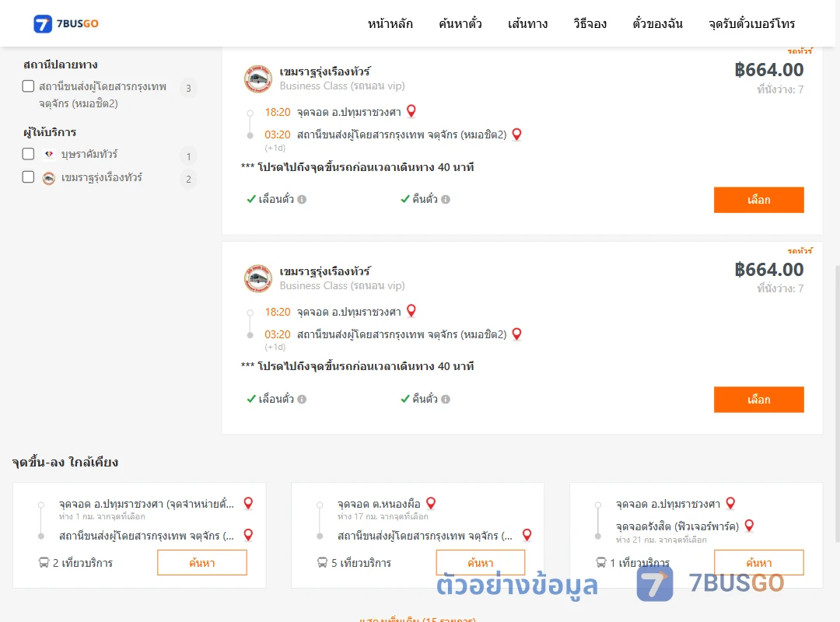Search the nearby route with 1 เที่ยวบริการ
The width and height of the screenshot is (840, 622).
[758, 563]
